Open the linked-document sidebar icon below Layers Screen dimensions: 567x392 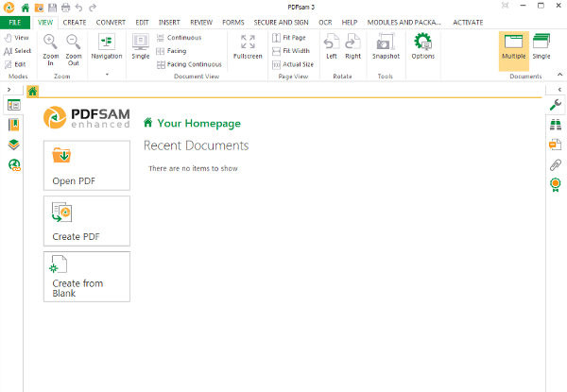click(14, 164)
